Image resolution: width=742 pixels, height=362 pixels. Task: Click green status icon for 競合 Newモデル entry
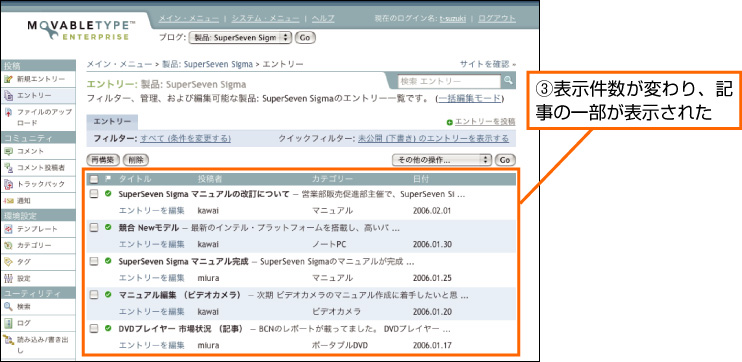pyautogui.click(x=107, y=227)
